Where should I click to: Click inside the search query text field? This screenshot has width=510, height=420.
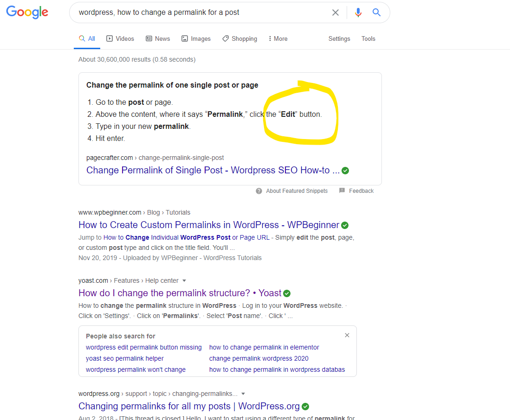pyautogui.click(x=200, y=13)
